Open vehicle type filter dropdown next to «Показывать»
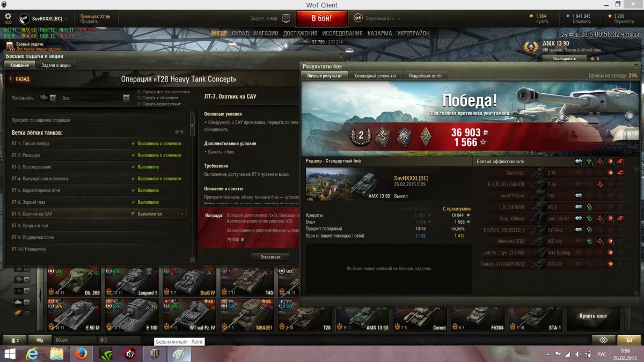 point(48,98)
